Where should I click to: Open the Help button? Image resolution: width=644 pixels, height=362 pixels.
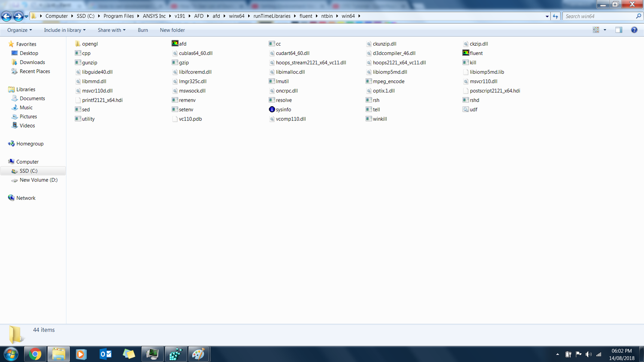pyautogui.click(x=634, y=30)
